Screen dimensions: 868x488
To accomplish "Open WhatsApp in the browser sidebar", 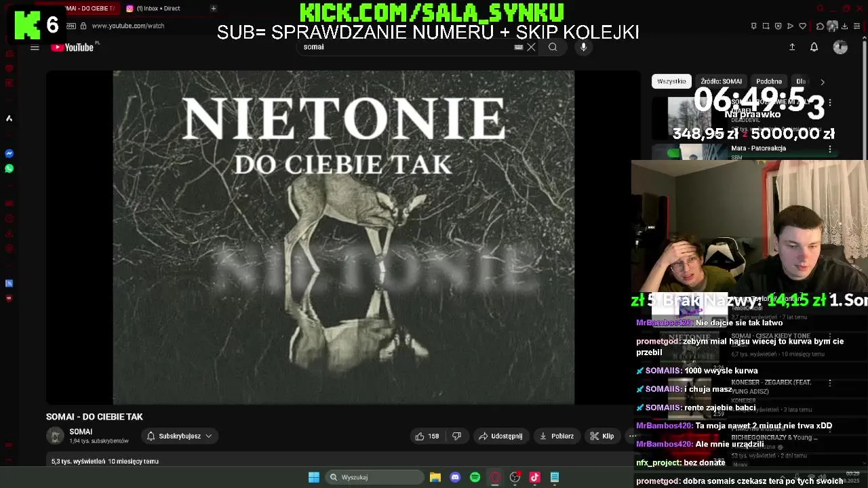I will [x=9, y=168].
